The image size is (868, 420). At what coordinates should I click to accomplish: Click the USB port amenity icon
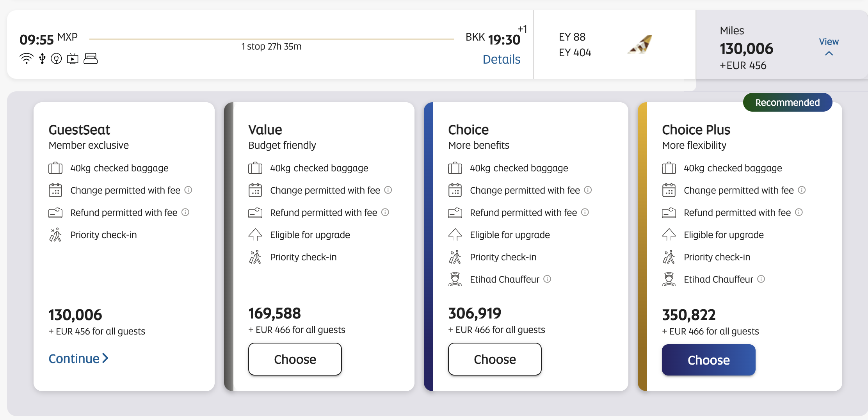(x=42, y=59)
